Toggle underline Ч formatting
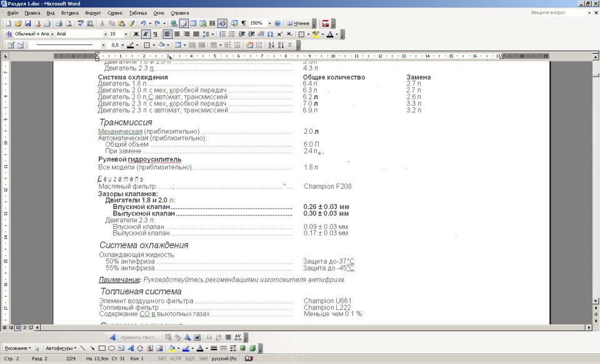 pos(155,34)
